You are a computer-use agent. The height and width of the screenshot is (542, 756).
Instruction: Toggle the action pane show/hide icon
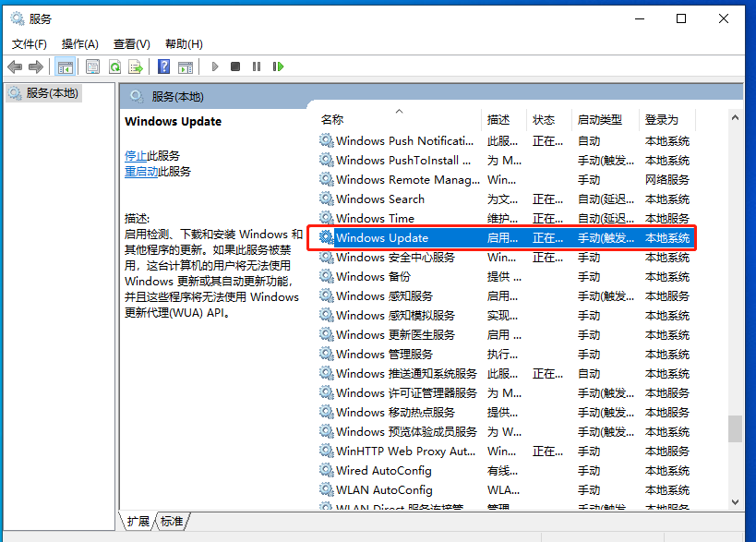click(186, 66)
